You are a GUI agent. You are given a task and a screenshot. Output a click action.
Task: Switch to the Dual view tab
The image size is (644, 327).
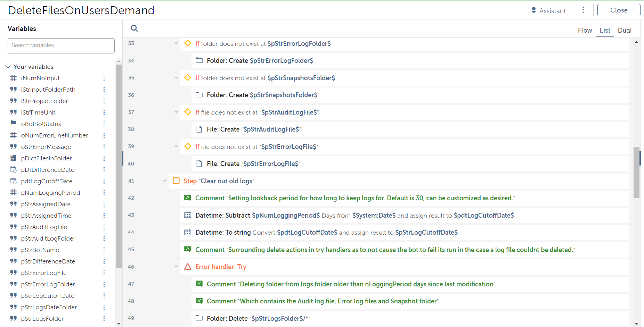point(624,30)
